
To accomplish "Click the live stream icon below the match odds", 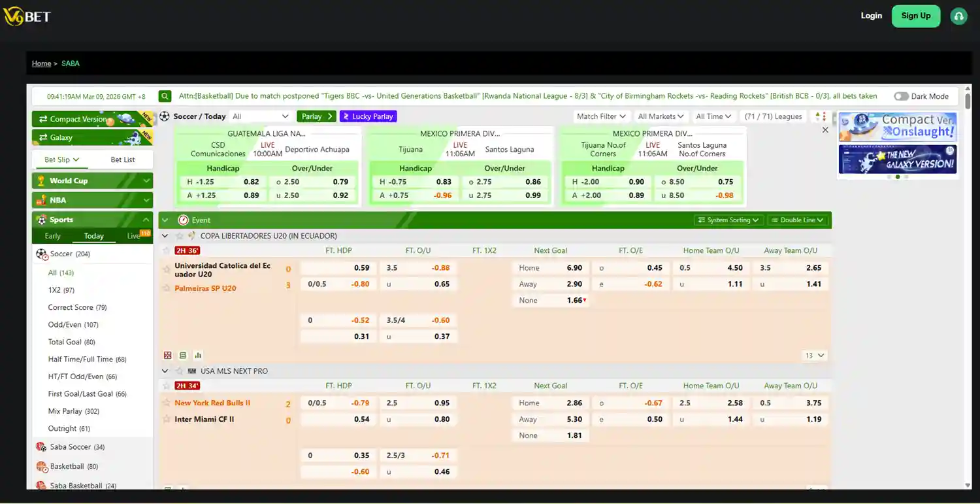I will 183,355.
